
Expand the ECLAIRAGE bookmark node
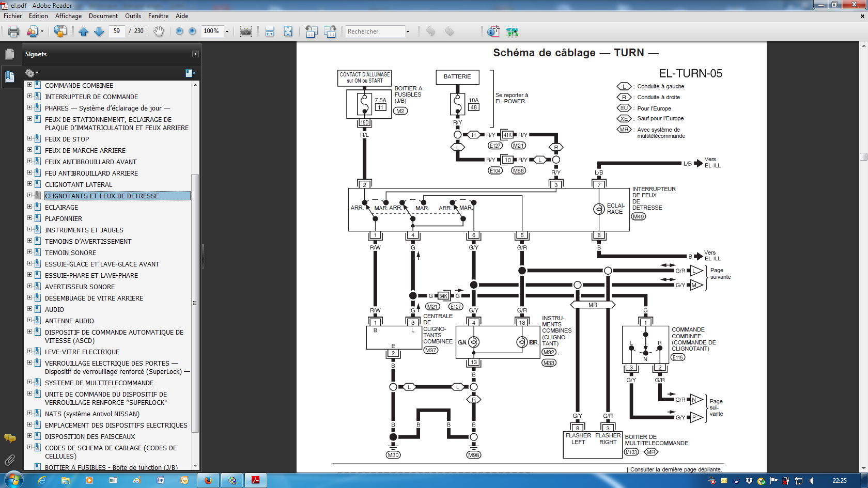pos(29,207)
